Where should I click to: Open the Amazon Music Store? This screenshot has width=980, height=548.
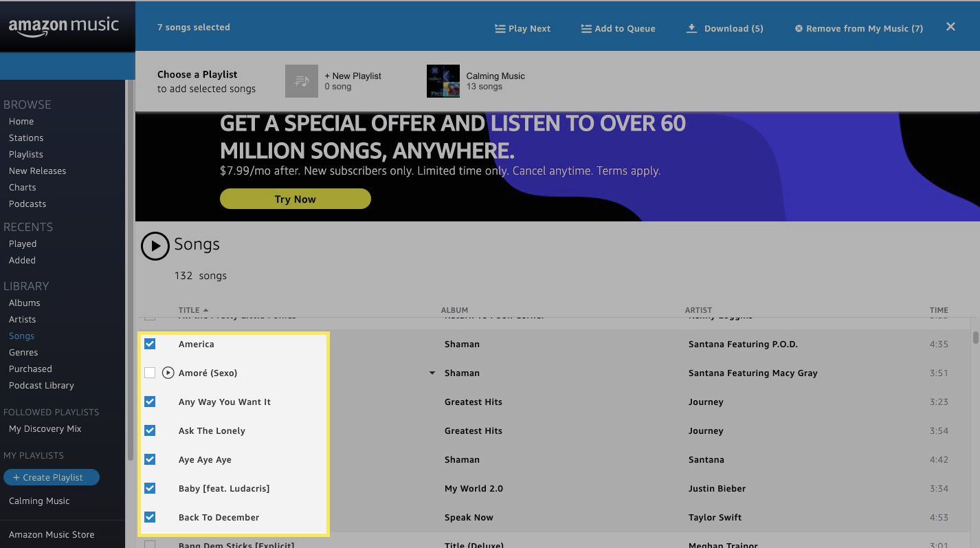(52, 534)
